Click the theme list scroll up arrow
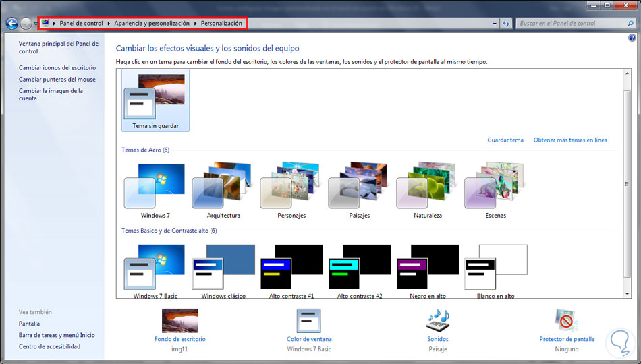The height and width of the screenshot is (364, 641). click(627, 73)
